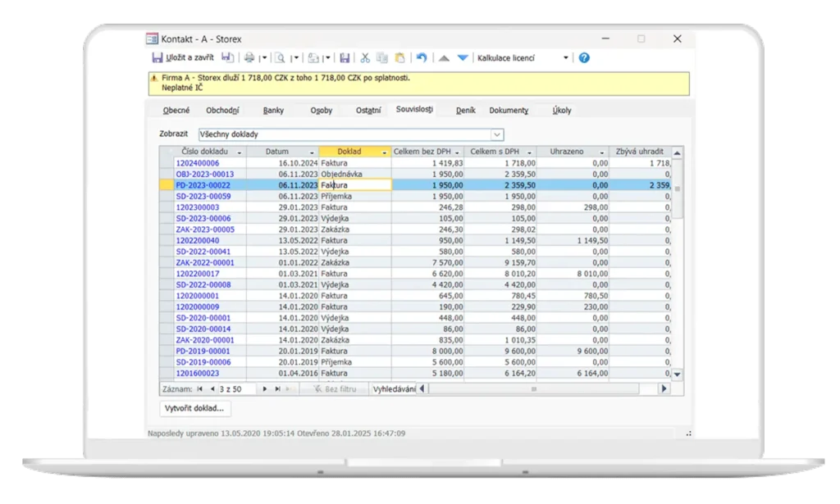840x504 pixels.
Task: Click the scissors cut icon
Action: (365, 58)
